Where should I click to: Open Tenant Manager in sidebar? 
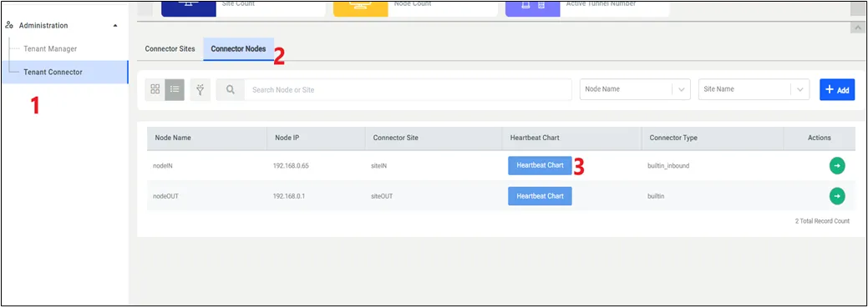point(50,48)
